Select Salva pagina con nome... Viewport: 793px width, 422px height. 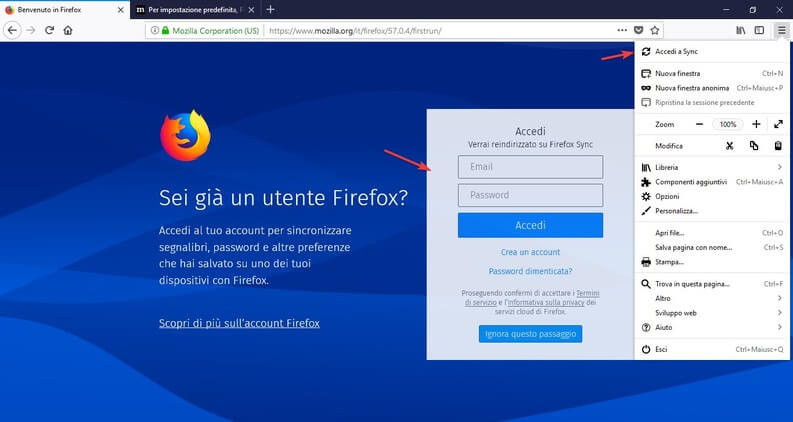click(712, 247)
